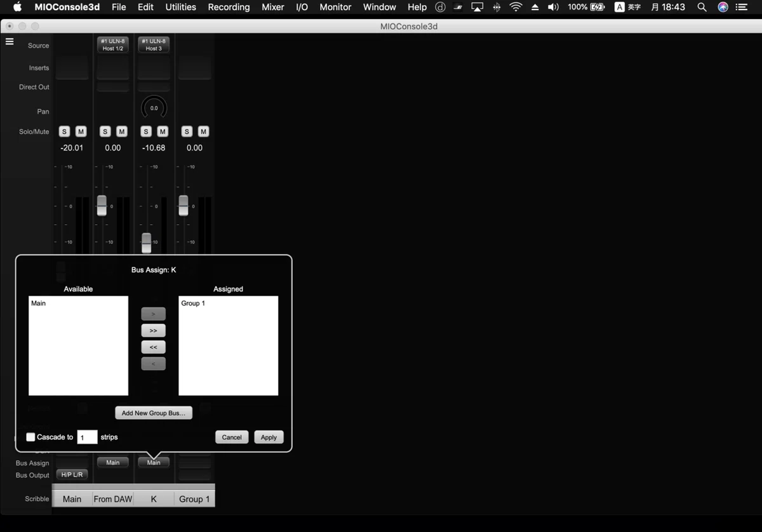Open the H/P L/R bus output selector
This screenshot has height=532, width=762.
tap(72, 474)
